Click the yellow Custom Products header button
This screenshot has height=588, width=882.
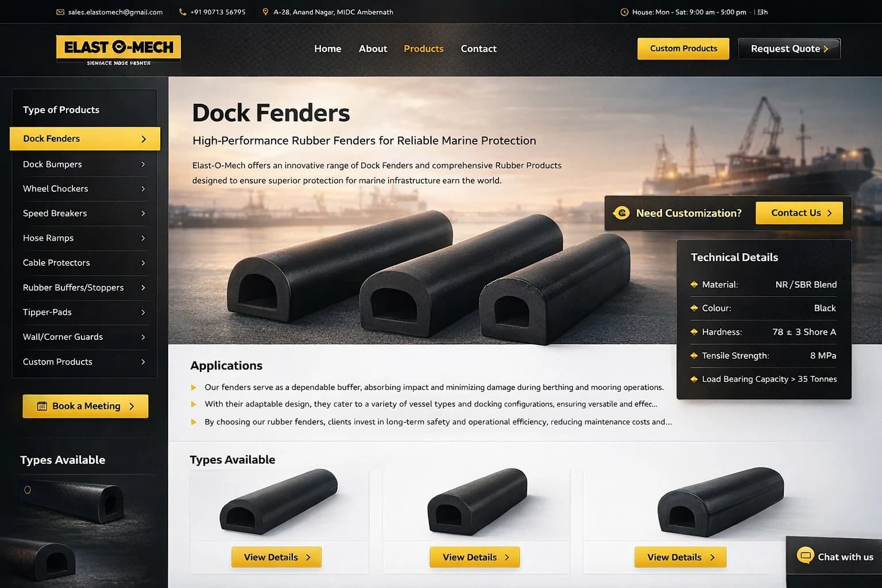tap(683, 49)
